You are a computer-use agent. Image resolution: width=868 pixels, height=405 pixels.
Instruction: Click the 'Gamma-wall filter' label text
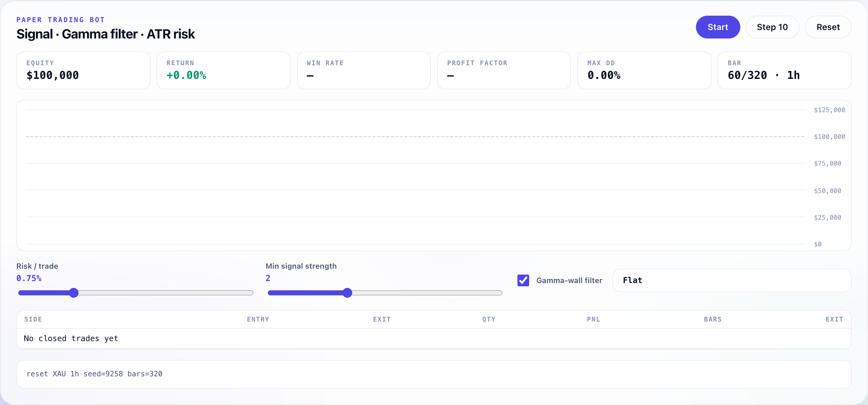(x=569, y=280)
